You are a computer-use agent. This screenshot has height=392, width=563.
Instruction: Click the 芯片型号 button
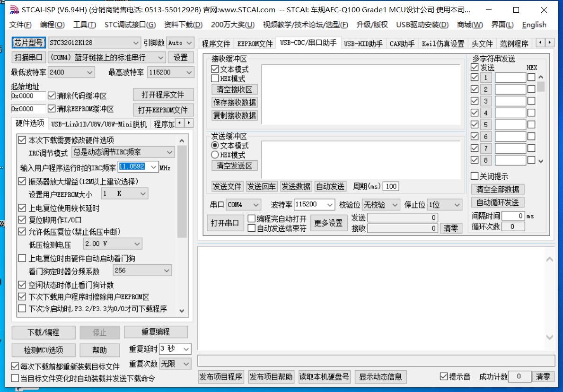coord(28,43)
